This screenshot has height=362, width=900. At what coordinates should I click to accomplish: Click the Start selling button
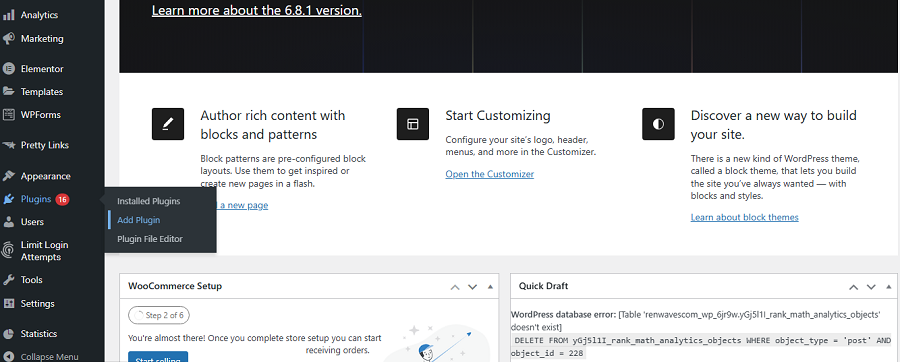[x=158, y=357]
